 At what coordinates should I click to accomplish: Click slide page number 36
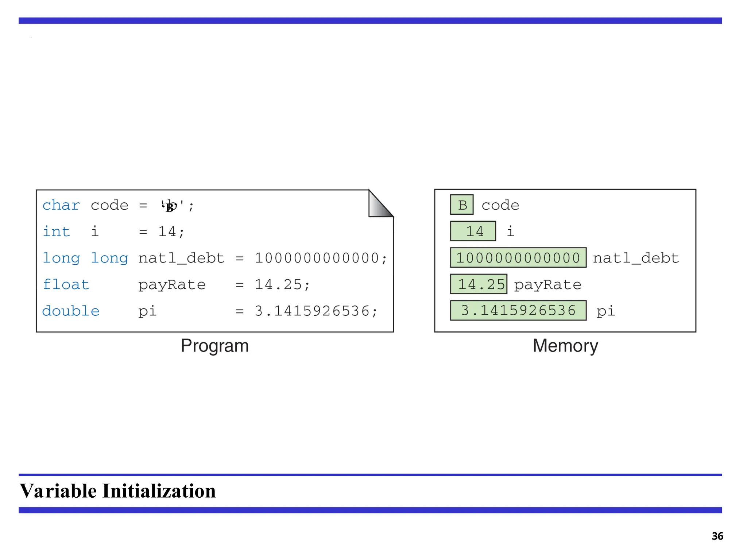point(717,536)
